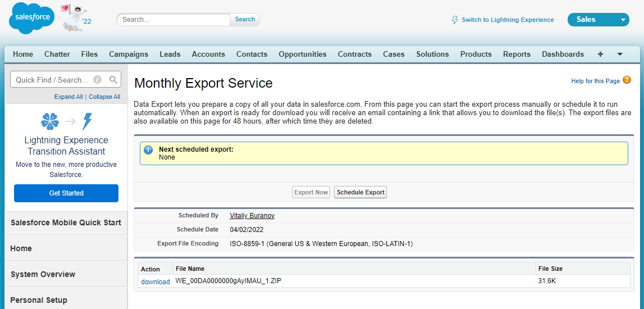This screenshot has width=644, height=309.
Task: Click the Action column header
Action: [150, 269]
